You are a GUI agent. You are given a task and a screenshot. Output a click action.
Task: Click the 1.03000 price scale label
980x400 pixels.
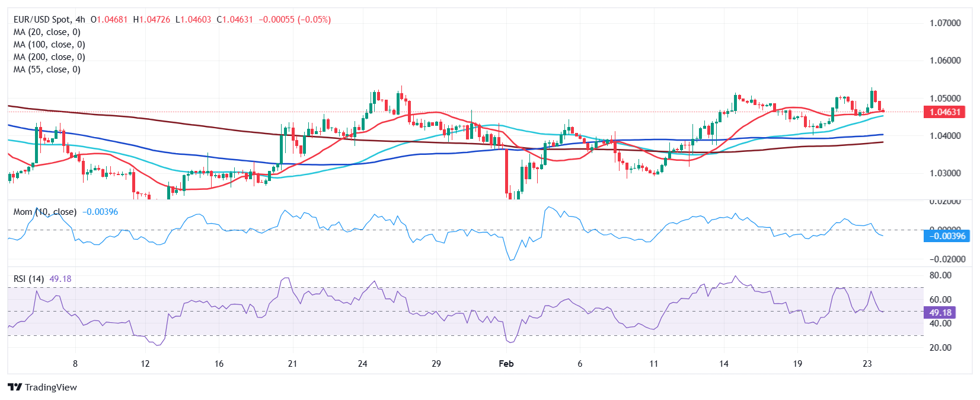point(945,173)
